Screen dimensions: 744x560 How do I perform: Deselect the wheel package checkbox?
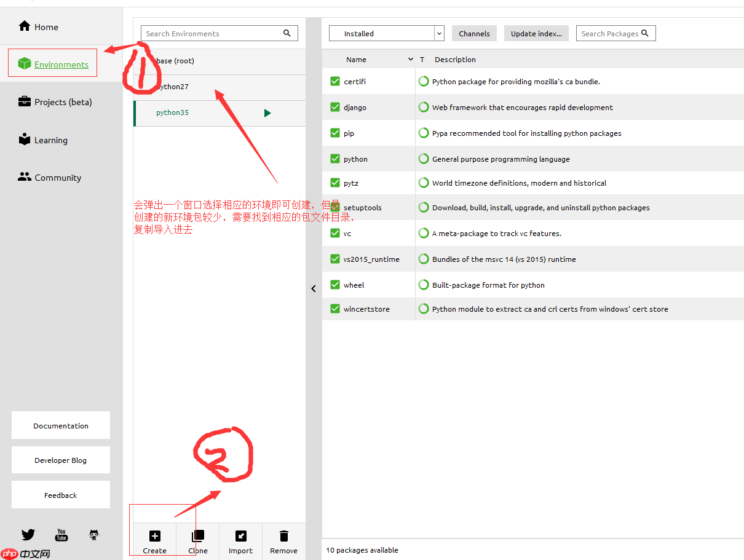click(x=335, y=284)
